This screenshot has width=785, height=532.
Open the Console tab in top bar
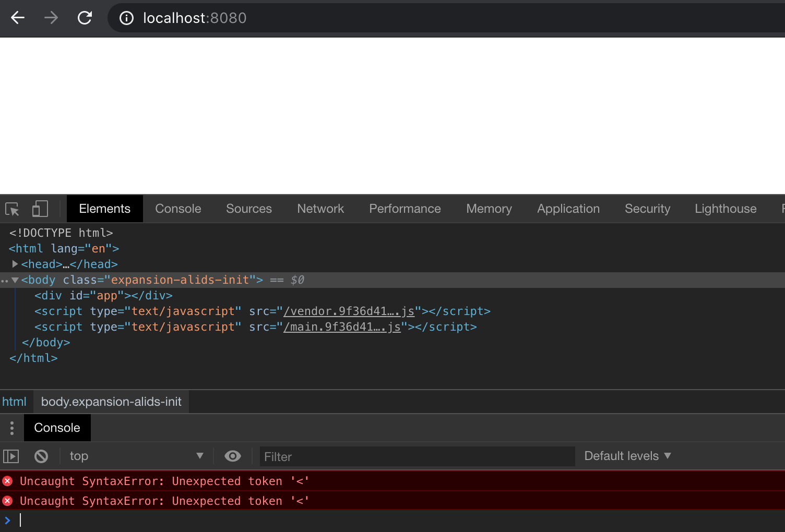[x=178, y=209]
